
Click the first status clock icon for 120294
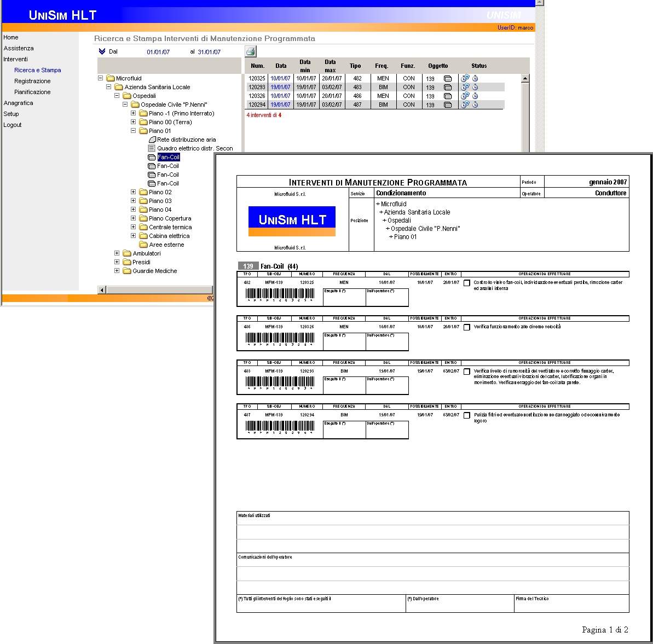465,104
